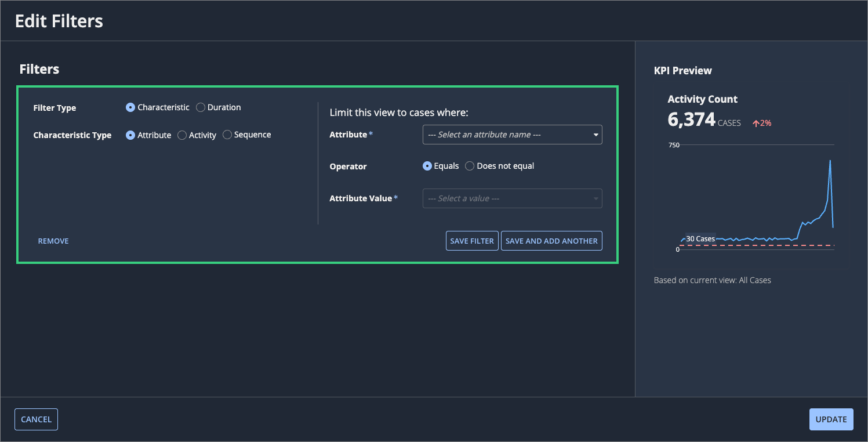The width and height of the screenshot is (868, 442).
Task: Click the activity count line chart
Action: (757, 197)
